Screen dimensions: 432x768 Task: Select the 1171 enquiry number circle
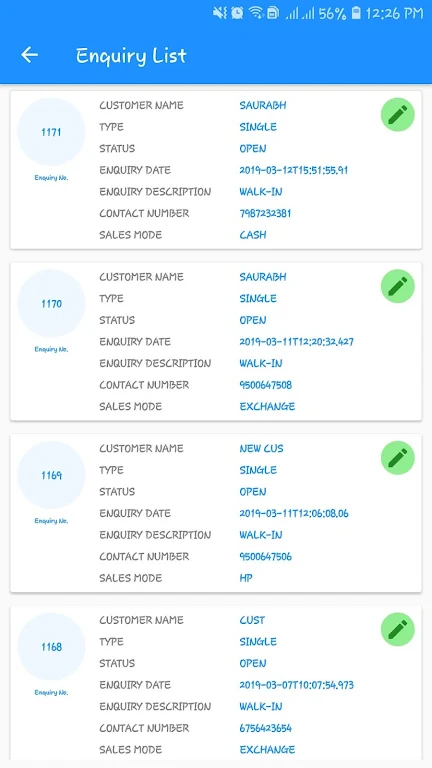[x=51, y=132]
